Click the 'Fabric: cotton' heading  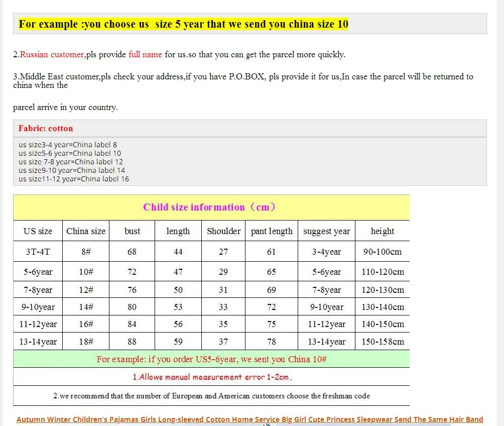point(46,129)
